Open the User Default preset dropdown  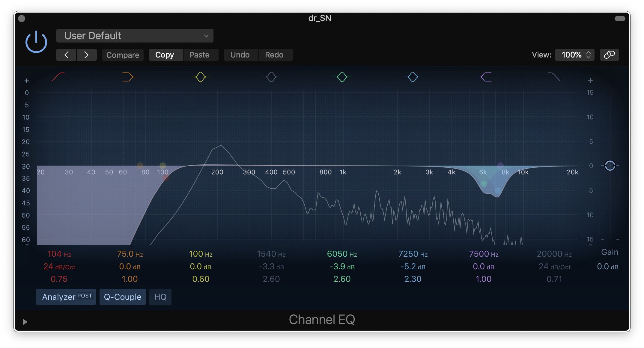coord(135,36)
